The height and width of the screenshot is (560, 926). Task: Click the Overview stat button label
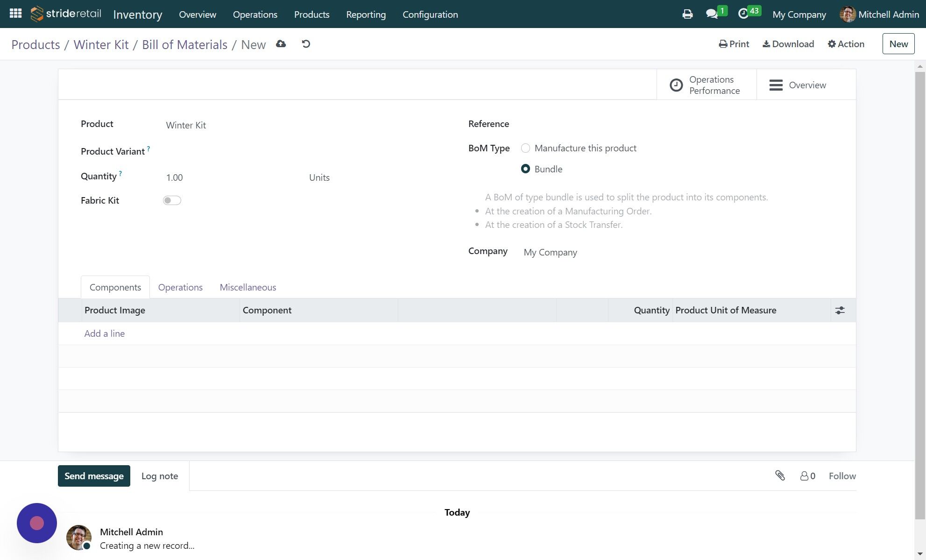(807, 85)
